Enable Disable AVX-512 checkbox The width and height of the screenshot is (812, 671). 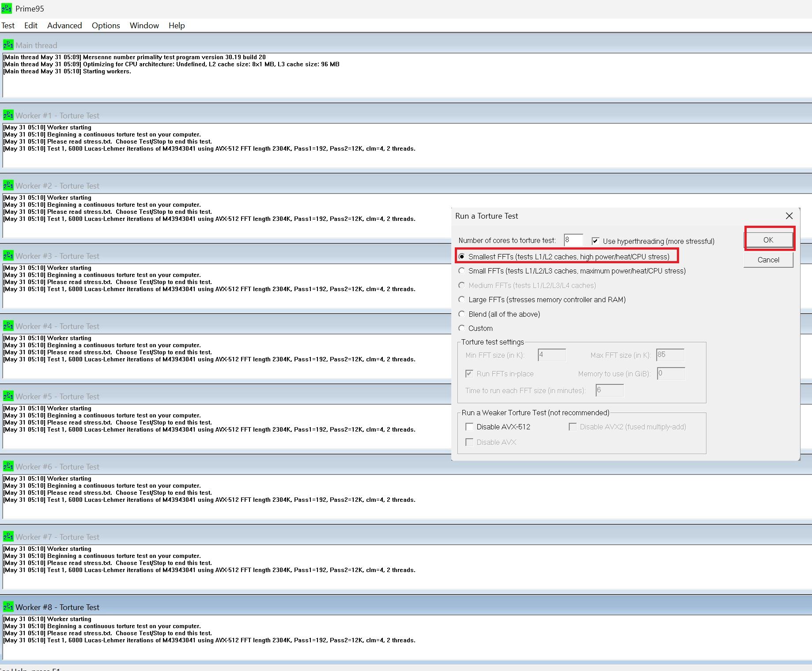coord(469,427)
